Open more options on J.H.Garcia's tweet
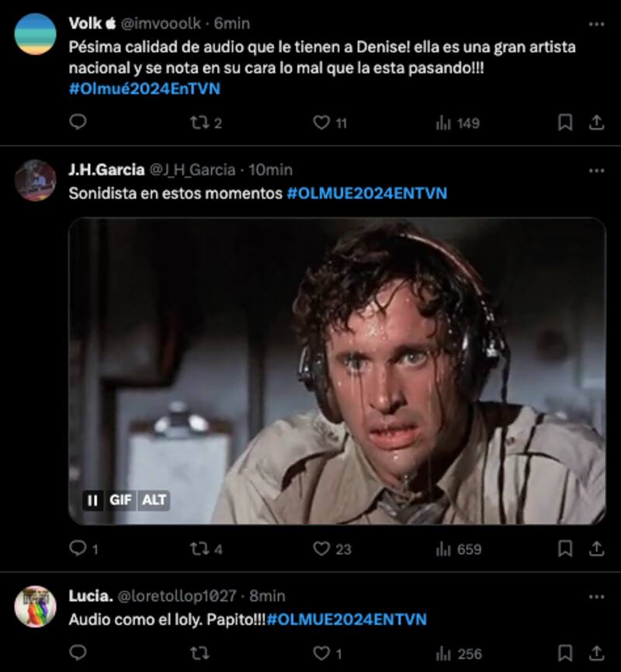Viewport: 621px width, 672px height. click(597, 171)
